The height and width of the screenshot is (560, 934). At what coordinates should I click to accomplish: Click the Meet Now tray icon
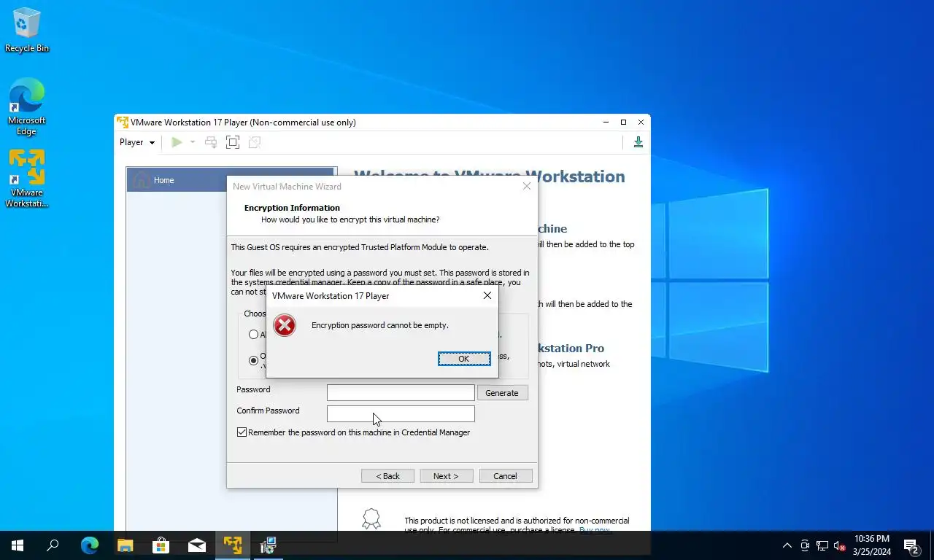coord(805,545)
